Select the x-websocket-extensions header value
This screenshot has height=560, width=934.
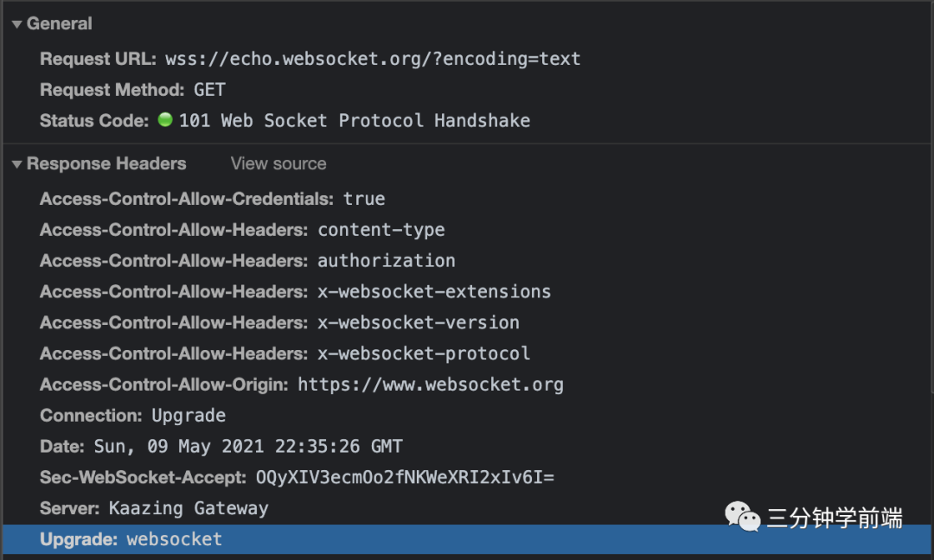click(x=435, y=291)
